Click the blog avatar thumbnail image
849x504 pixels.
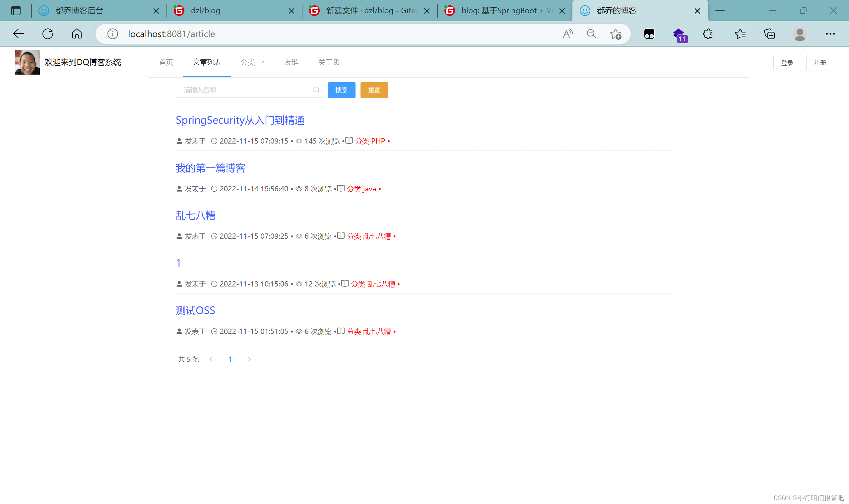27,62
